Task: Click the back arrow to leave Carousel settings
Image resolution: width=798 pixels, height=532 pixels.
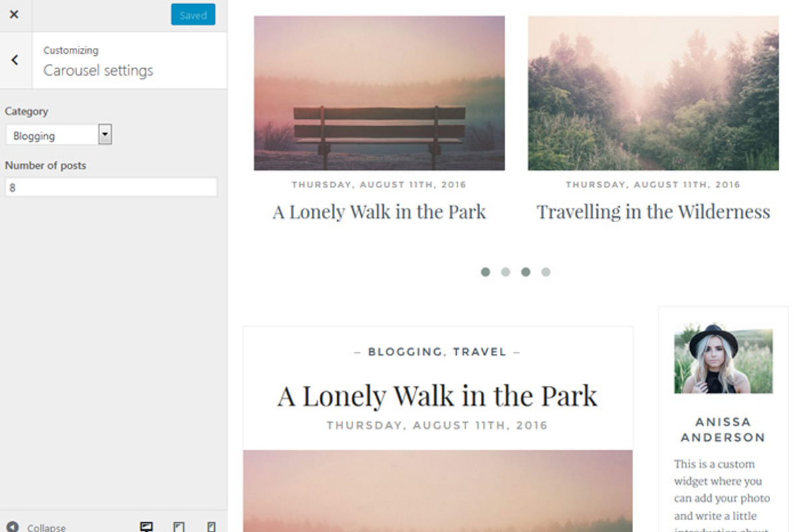Action: [x=15, y=60]
